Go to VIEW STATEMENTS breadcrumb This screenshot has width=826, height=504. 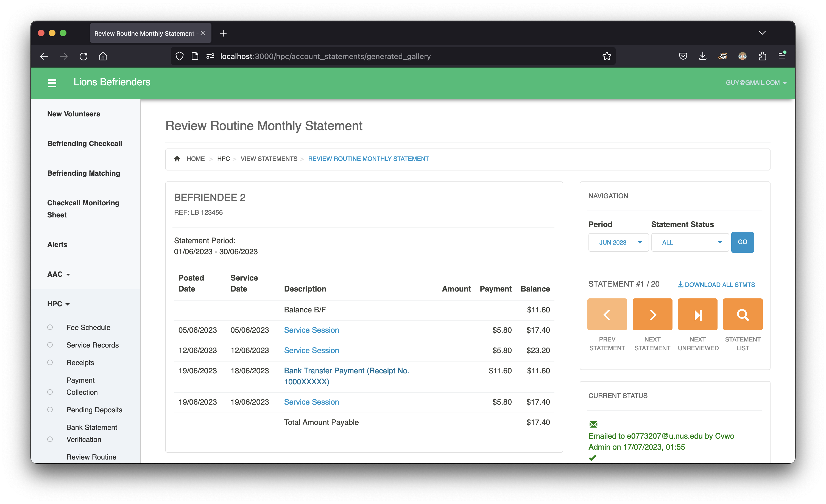point(269,158)
